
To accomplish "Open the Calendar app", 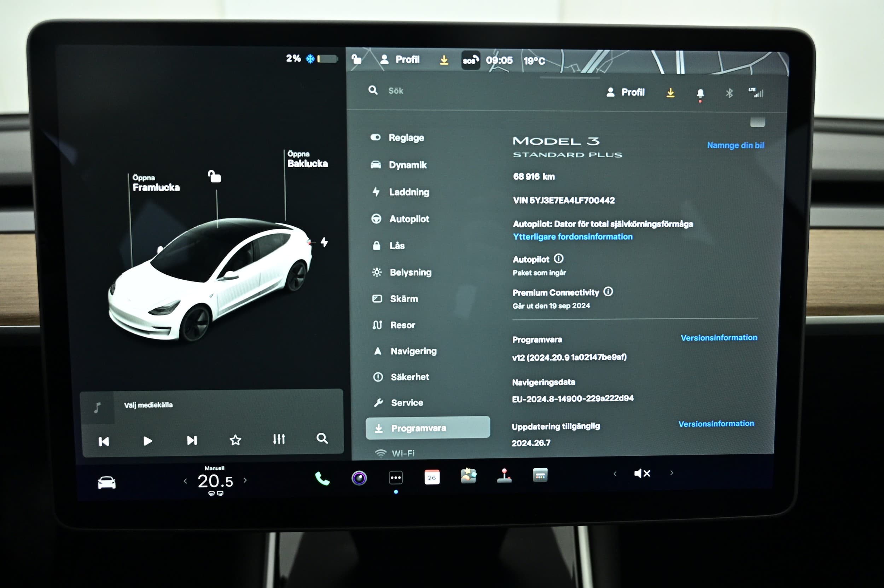I will (x=432, y=477).
